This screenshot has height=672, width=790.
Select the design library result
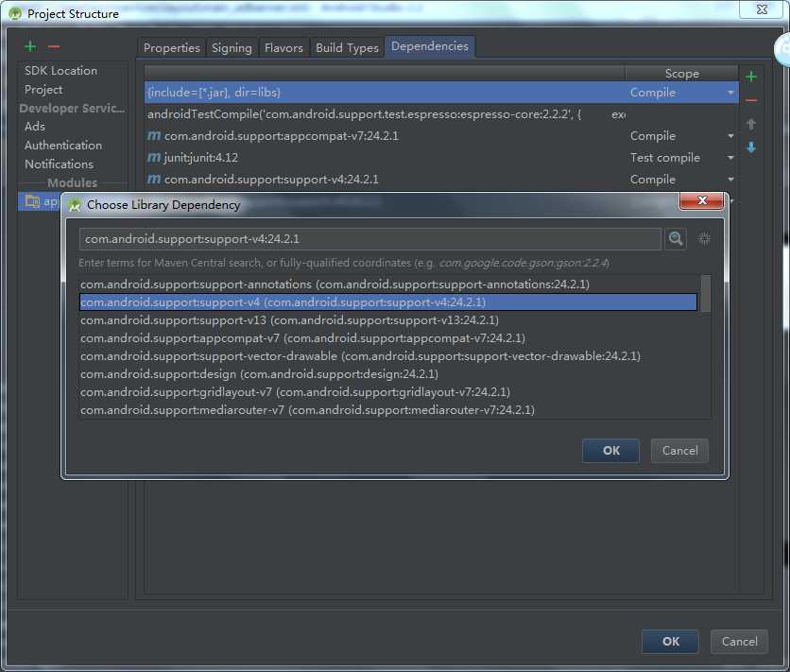388,374
